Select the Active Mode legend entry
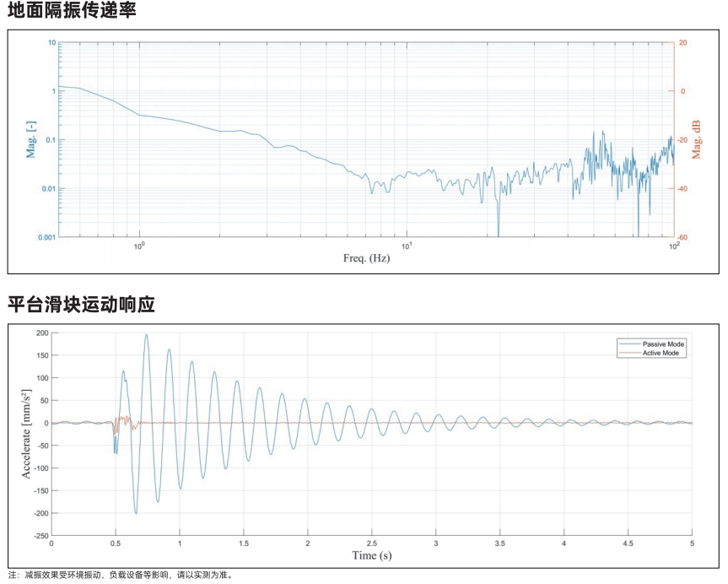This screenshot has height=584, width=728. pyautogui.click(x=661, y=353)
